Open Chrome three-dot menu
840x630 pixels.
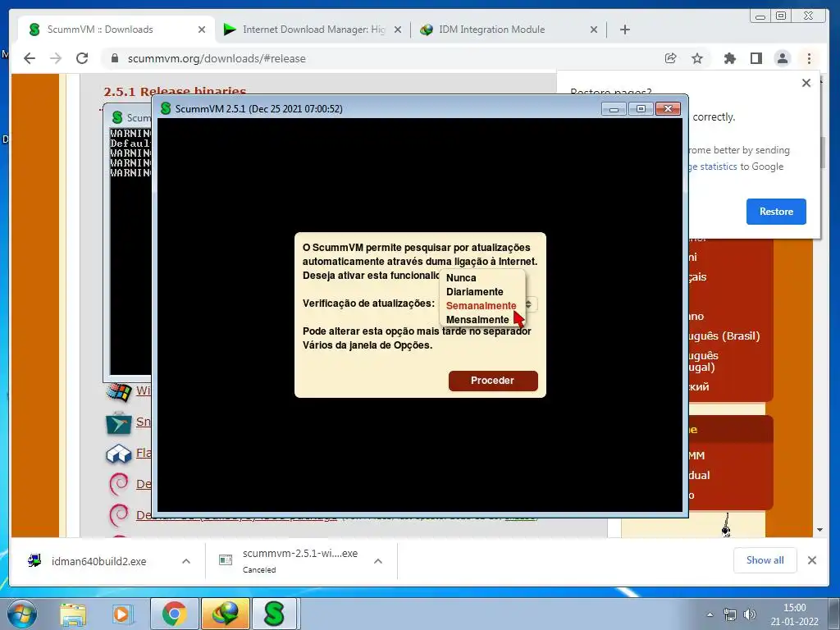pos(809,58)
